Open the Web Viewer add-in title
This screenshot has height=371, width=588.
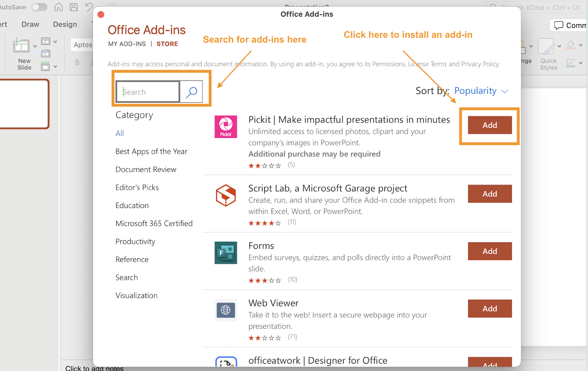[x=273, y=303]
